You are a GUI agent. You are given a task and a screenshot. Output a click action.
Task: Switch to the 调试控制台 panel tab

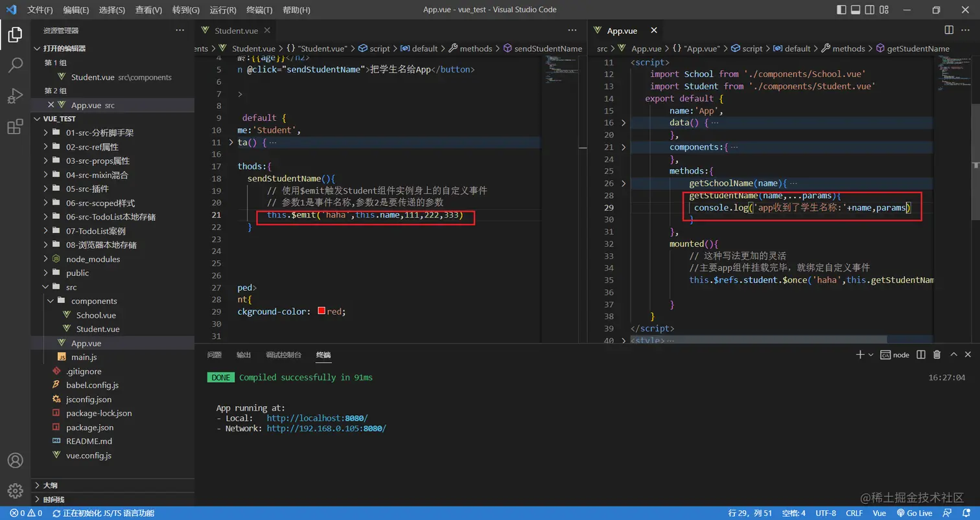(x=284, y=355)
